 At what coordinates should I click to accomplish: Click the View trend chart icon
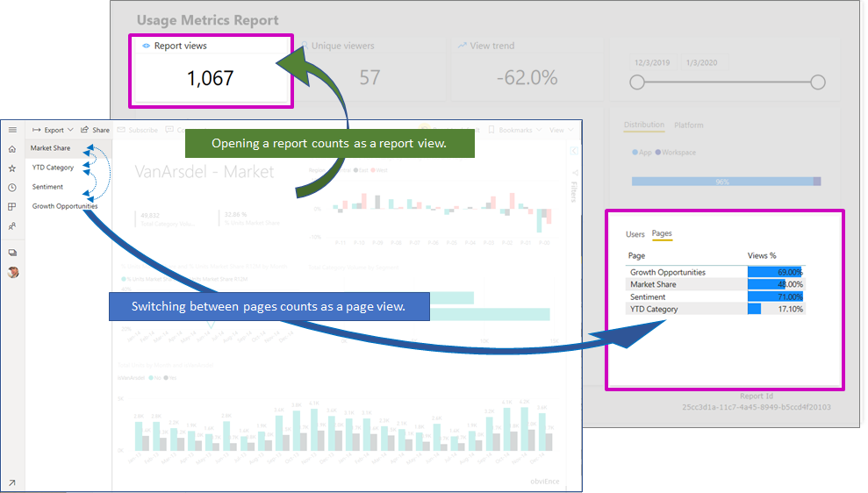point(462,46)
